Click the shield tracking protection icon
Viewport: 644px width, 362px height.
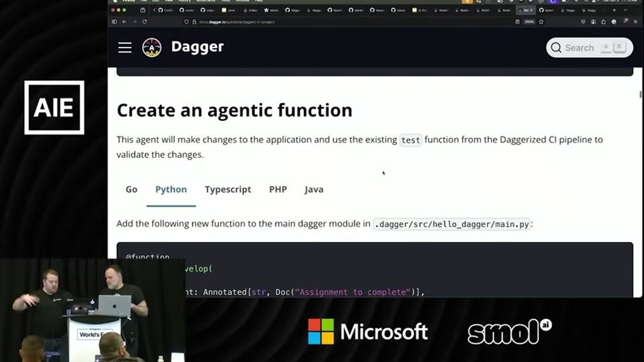[186, 22]
